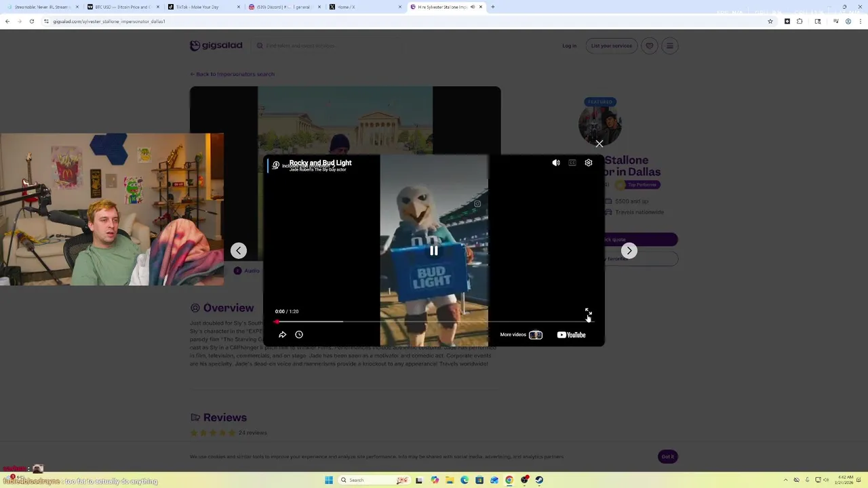Open the Chrome profile avatar
Screen dimensions: 868x488
click(x=848, y=21)
